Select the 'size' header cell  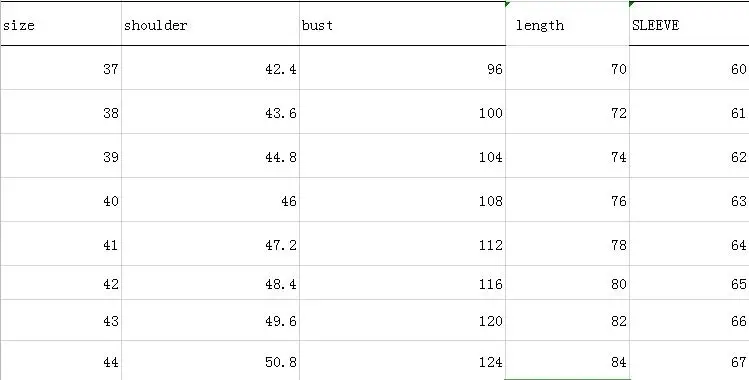click(61, 24)
